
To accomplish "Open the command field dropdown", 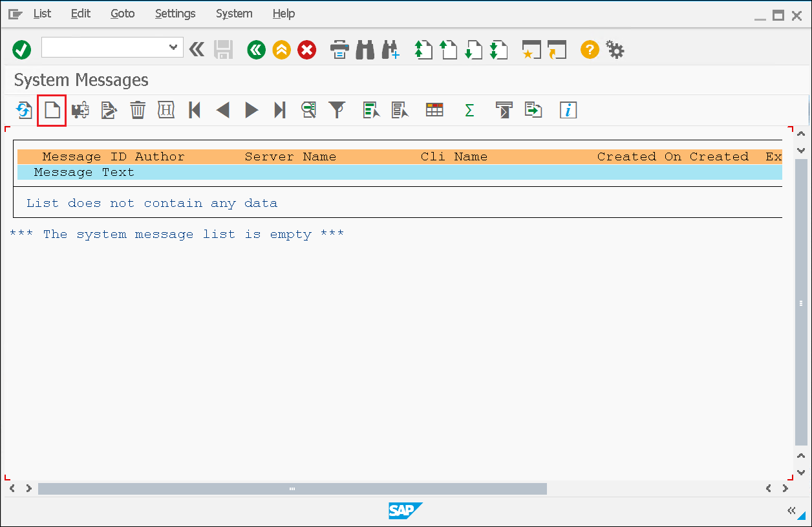I will pos(173,47).
